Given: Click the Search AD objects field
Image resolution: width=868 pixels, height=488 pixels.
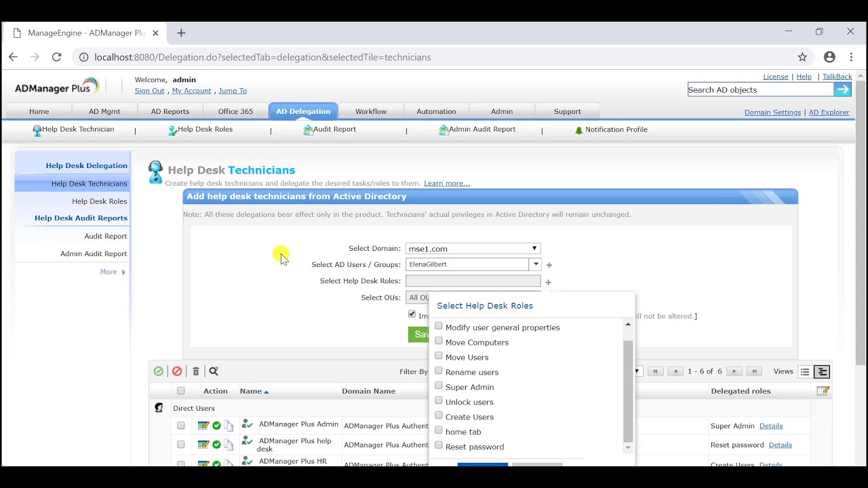Looking at the screenshot, I should pyautogui.click(x=760, y=89).
